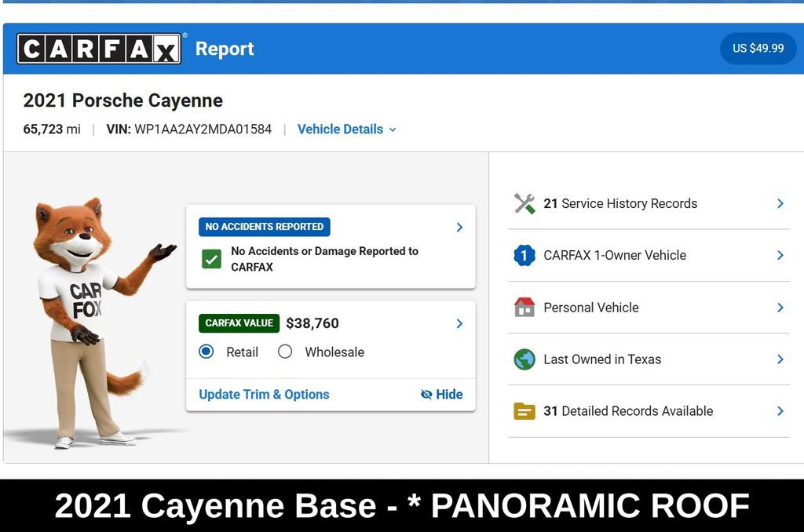Click the globe Last Owned icon
Viewport: 804px width, 532px height.
pyautogui.click(x=524, y=359)
